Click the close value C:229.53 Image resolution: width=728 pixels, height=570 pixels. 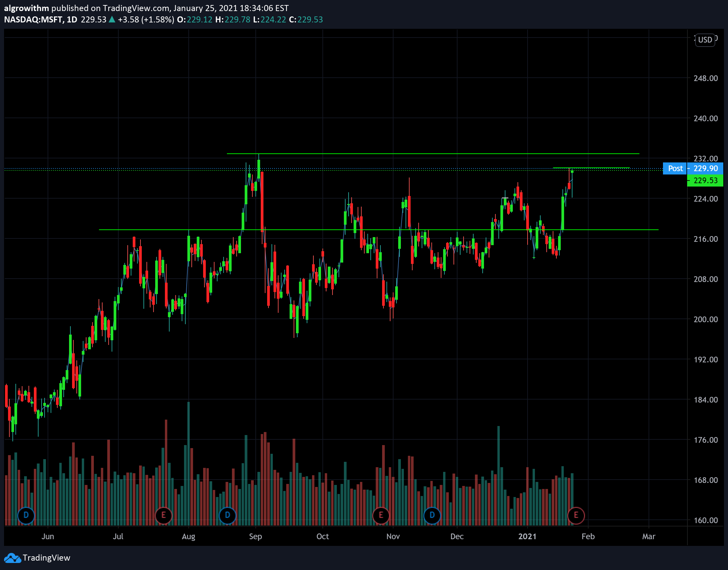[306, 19]
